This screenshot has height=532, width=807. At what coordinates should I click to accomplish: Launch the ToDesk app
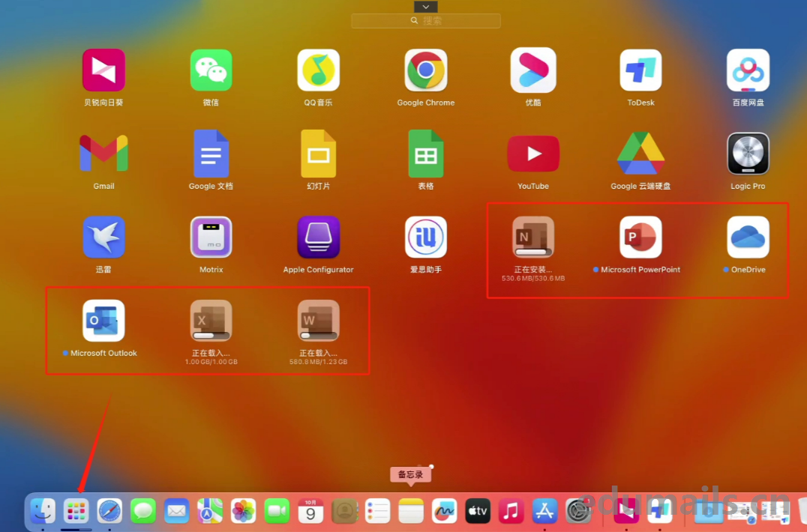point(640,70)
